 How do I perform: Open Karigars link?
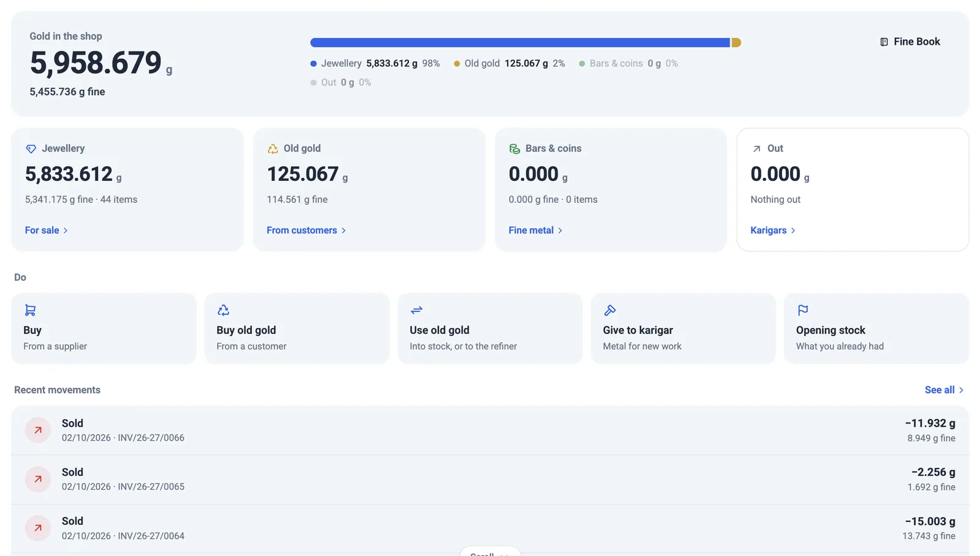[x=773, y=230]
